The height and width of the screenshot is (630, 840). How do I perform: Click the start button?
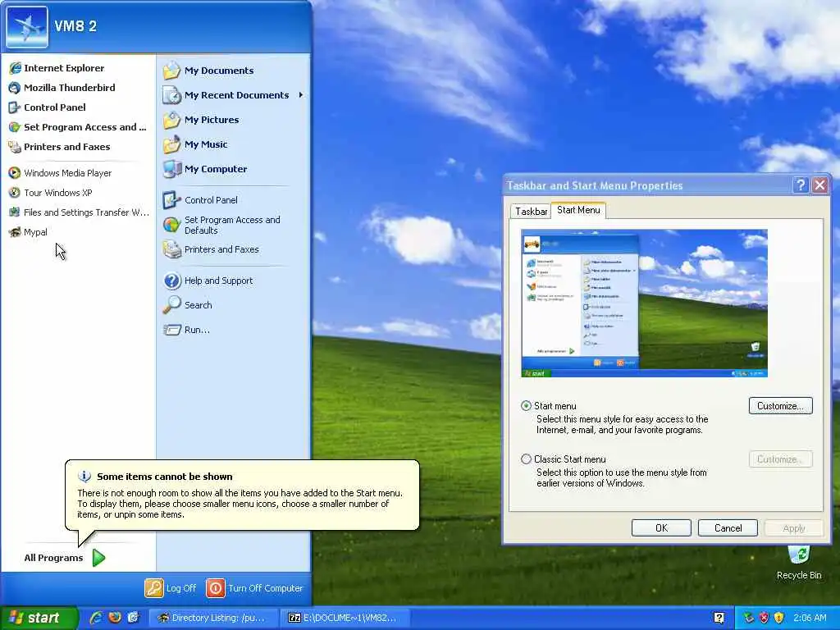(x=39, y=619)
